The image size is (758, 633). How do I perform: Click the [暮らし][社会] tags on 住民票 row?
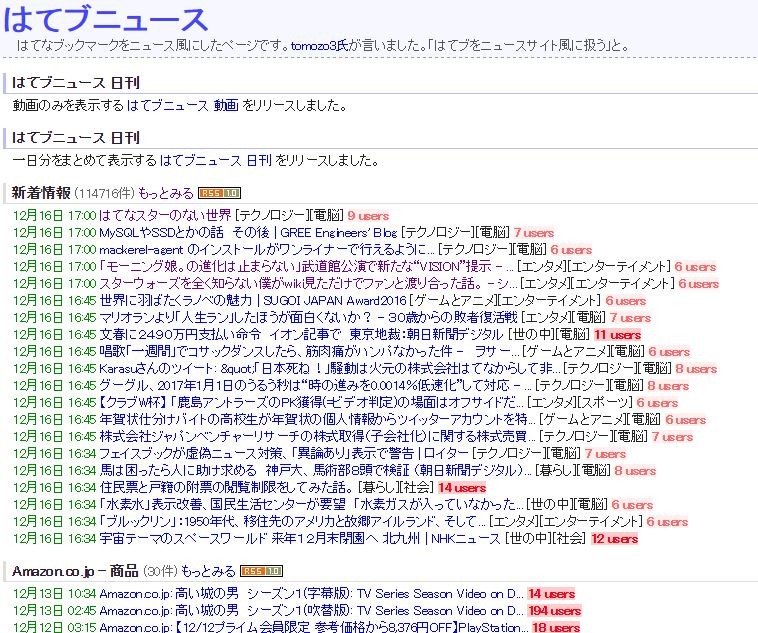396,487
